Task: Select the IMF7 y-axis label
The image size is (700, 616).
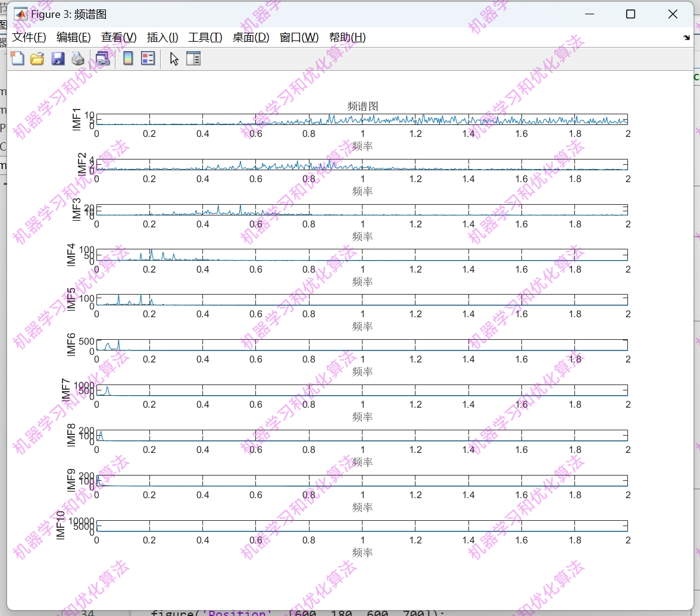Action: point(66,390)
